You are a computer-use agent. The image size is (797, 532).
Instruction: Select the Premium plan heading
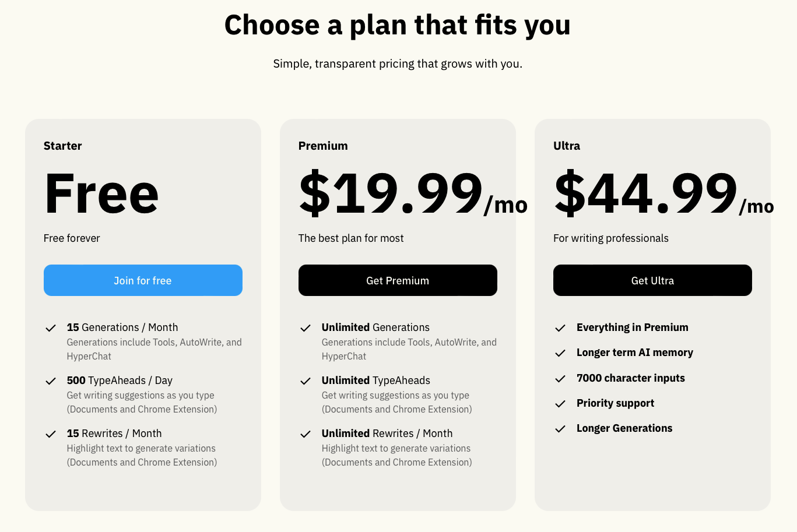323,146
